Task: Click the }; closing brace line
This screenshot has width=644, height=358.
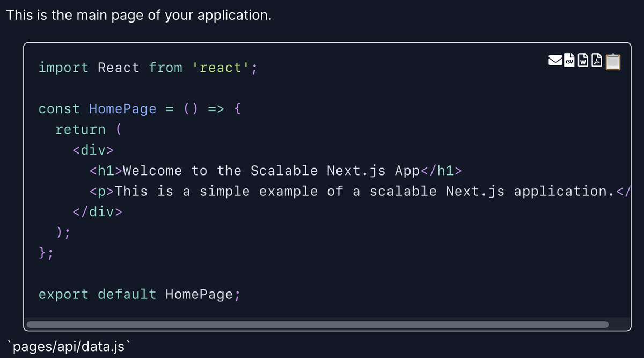Action: [46, 252]
